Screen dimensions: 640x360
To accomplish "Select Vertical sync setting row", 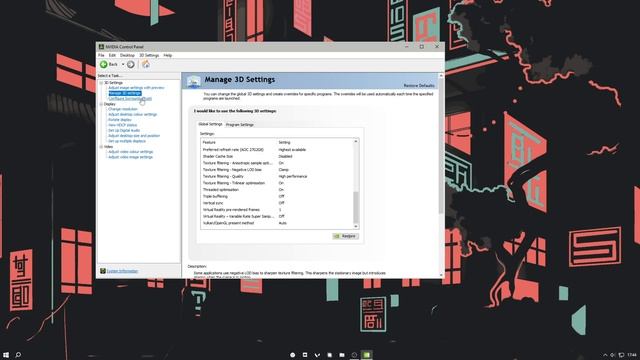I will [x=277, y=203].
